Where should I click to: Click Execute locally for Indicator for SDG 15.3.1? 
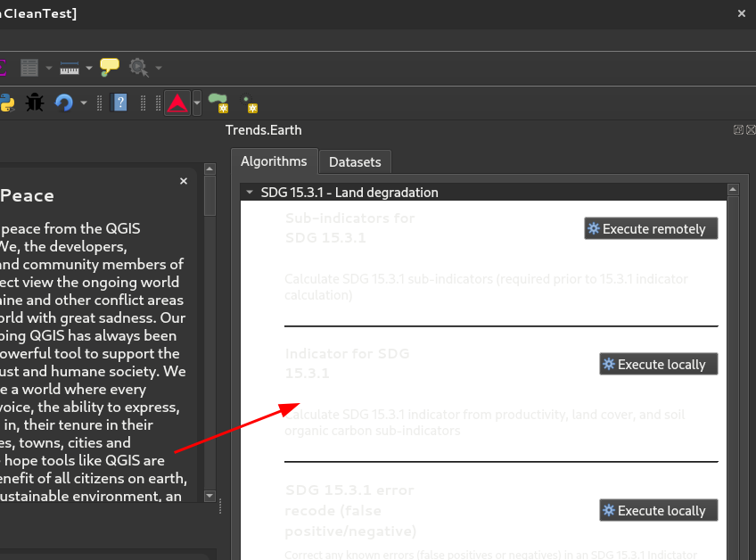click(x=659, y=364)
